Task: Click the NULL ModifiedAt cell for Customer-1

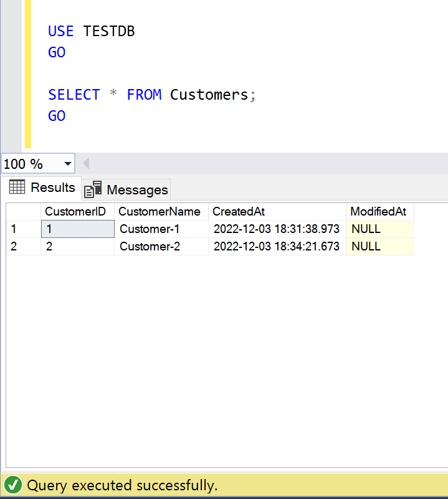Action: (366, 229)
